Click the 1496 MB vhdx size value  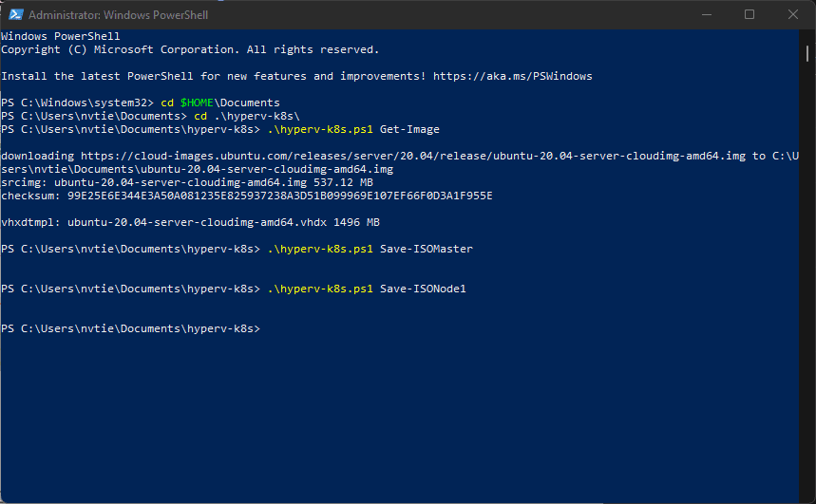[356, 223]
